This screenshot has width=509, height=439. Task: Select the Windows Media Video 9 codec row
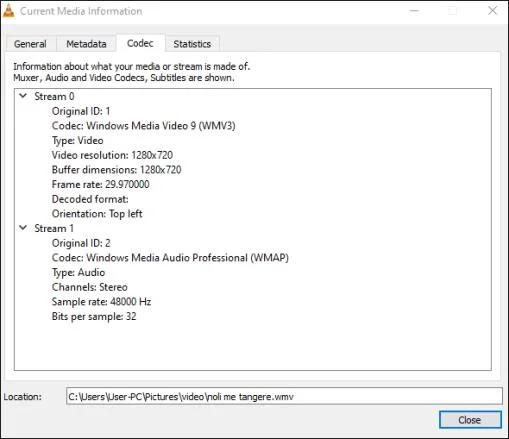[144, 126]
